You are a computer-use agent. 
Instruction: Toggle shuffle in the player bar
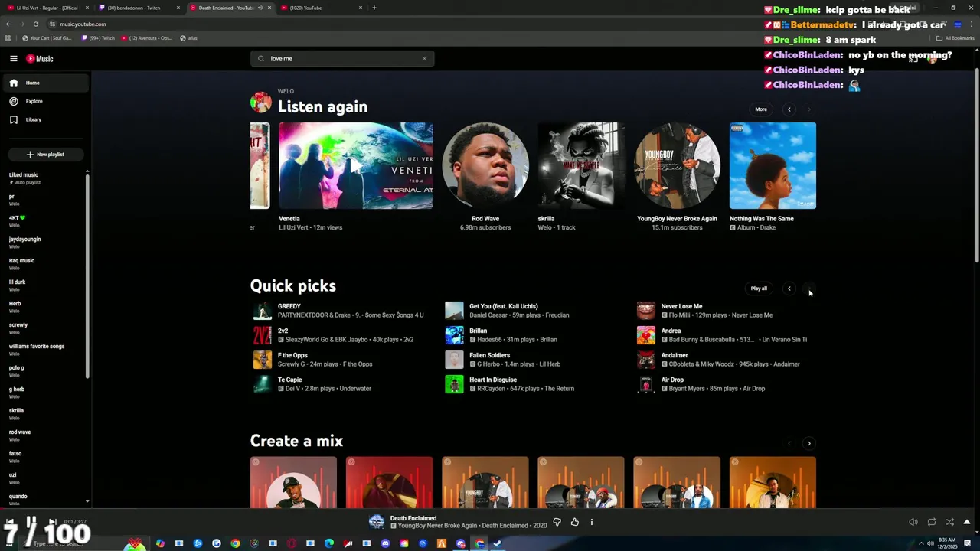click(x=949, y=522)
